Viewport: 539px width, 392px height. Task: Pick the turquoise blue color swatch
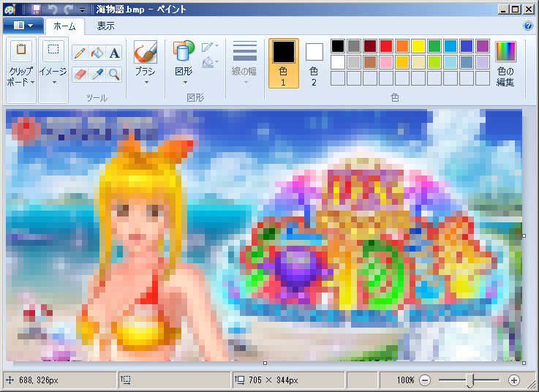tap(451, 46)
